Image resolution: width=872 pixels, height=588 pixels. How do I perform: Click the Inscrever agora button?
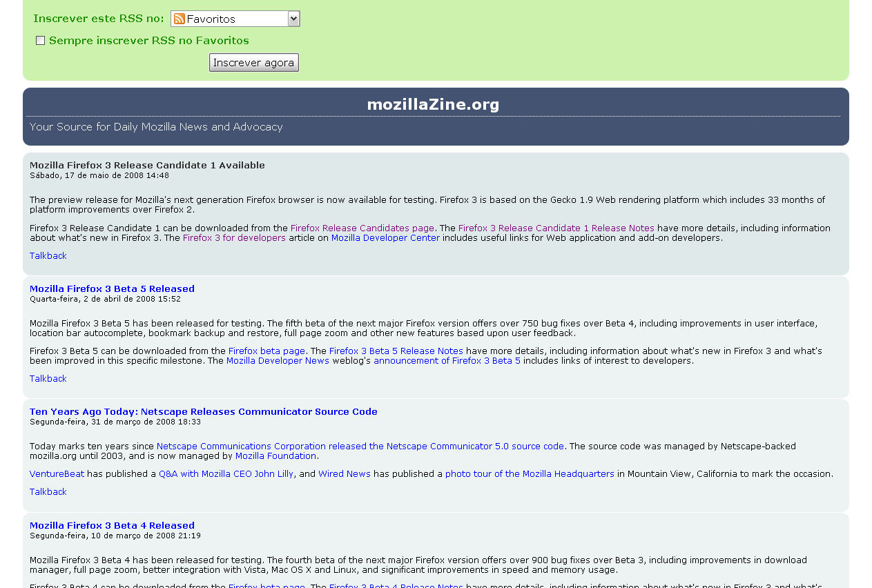click(x=254, y=63)
